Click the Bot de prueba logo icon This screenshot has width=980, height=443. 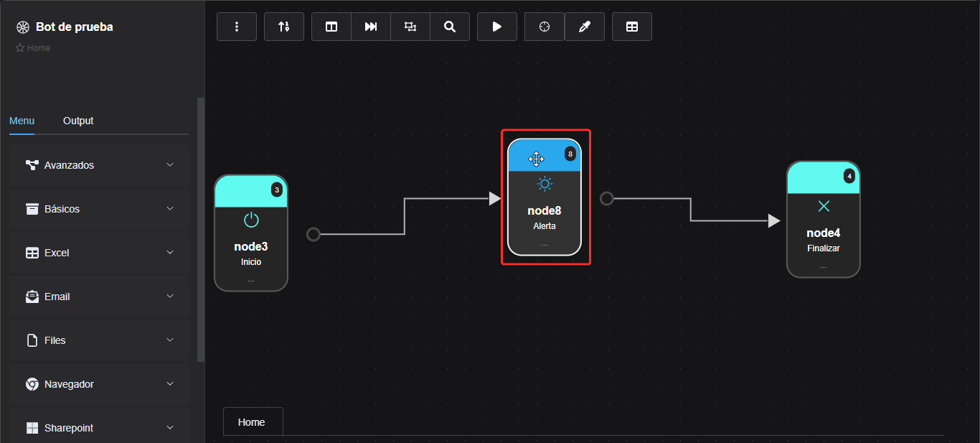click(22, 27)
